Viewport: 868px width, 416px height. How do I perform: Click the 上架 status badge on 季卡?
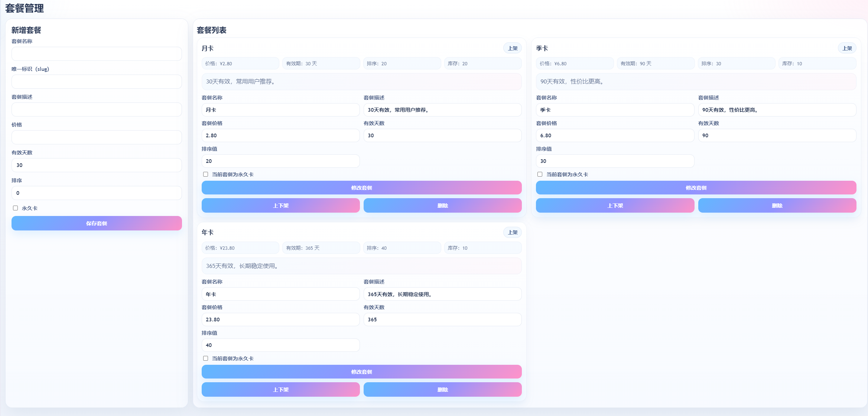pyautogui.click(x=847, y=48)
